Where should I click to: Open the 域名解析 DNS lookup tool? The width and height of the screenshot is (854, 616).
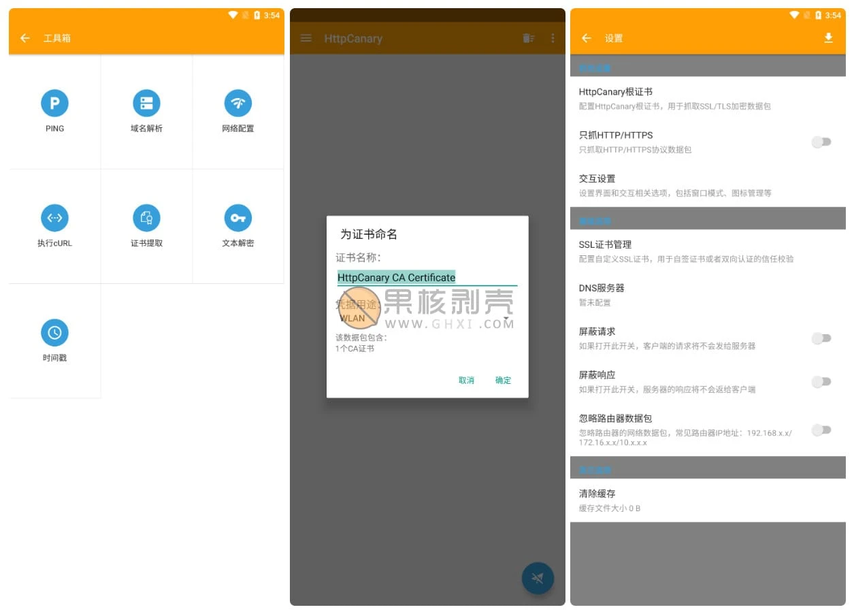coord(146,112)
